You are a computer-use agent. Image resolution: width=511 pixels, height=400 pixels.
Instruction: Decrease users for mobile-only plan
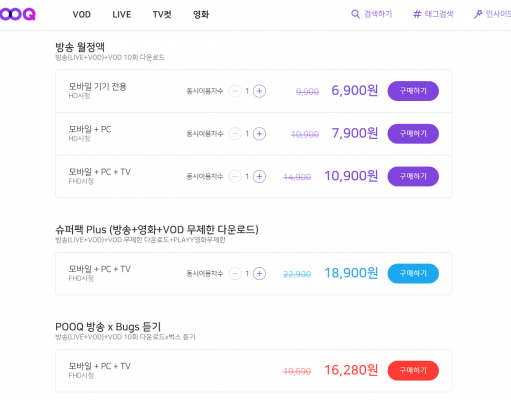click(235, 91)
